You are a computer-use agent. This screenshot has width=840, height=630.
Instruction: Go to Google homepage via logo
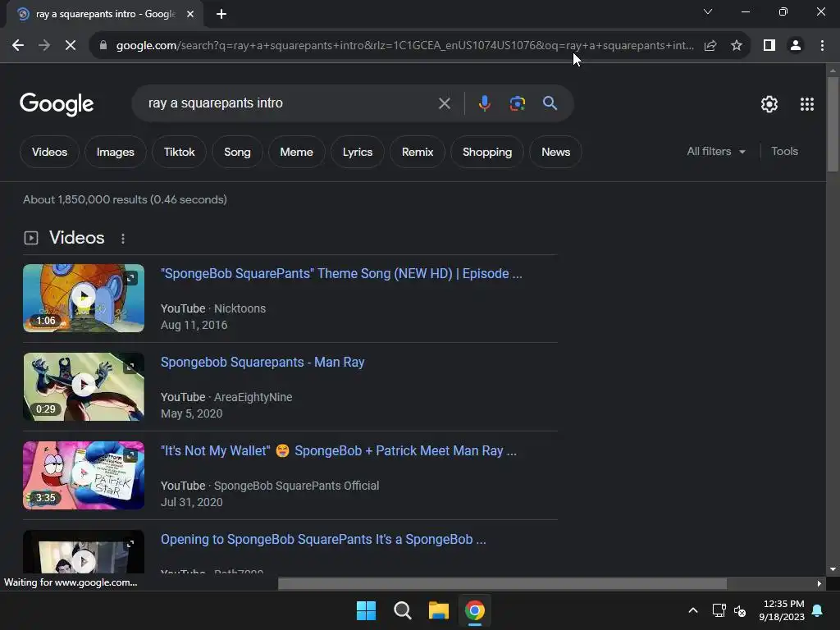57,104
